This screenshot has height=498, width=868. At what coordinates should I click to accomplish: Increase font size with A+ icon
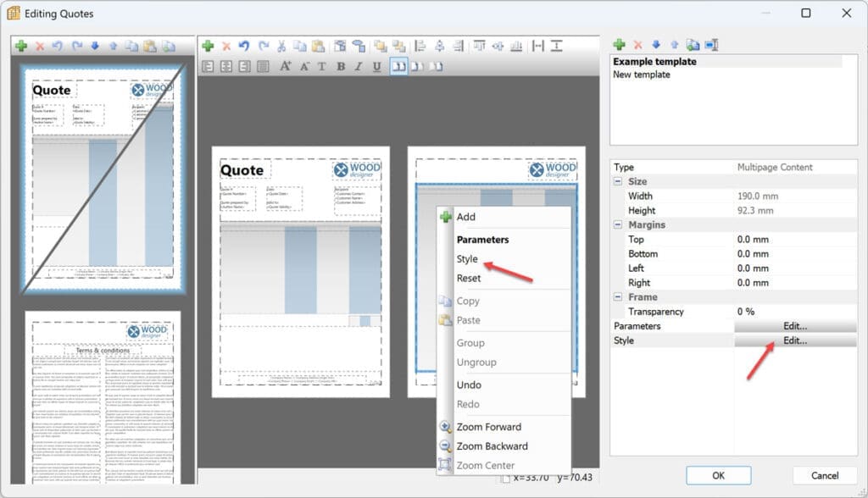(x=285, y=66)
